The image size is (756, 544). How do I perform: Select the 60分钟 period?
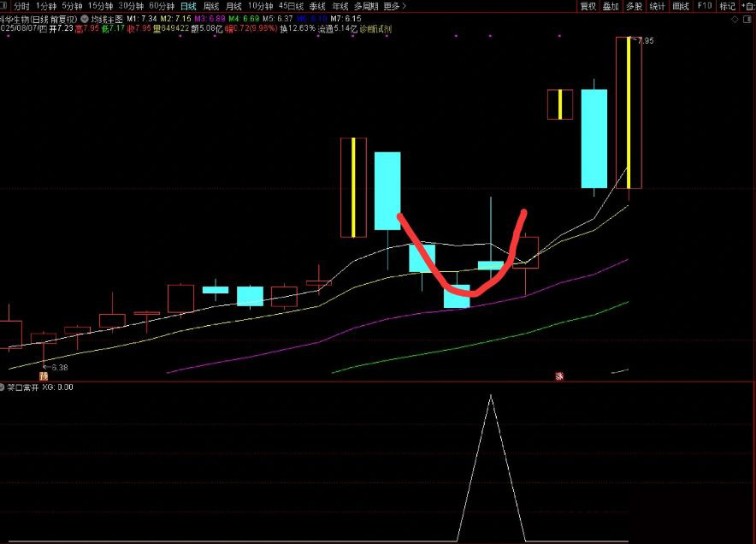(162, 6)
